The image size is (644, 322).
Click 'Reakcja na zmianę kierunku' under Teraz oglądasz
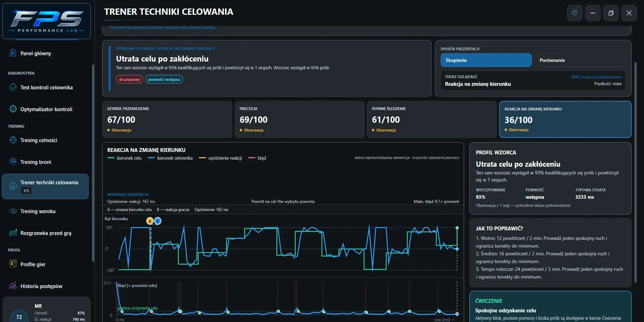point(478,84)
